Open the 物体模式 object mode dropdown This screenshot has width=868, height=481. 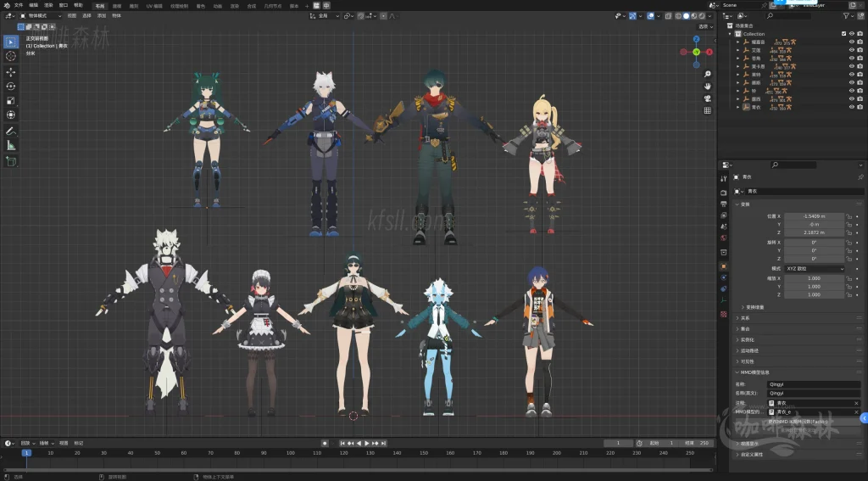pos(39,16)
